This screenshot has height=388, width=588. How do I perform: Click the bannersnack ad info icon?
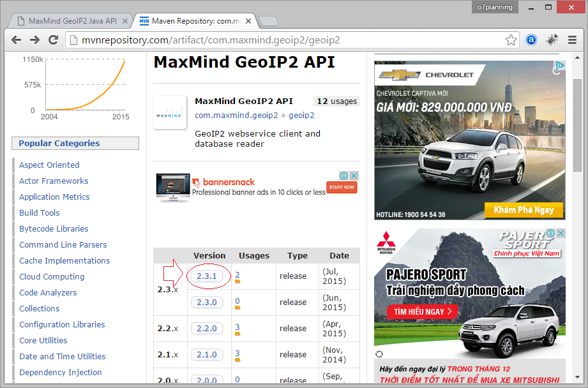click(343, 176)
